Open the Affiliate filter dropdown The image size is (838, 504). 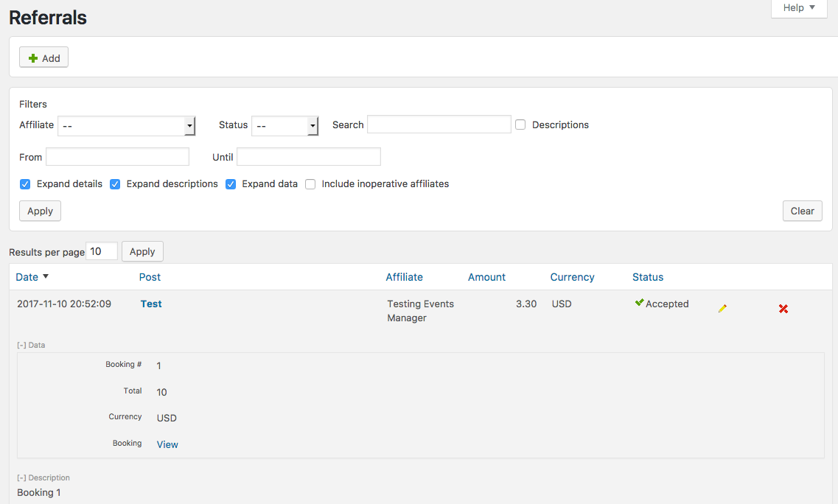tap(126, 126)
